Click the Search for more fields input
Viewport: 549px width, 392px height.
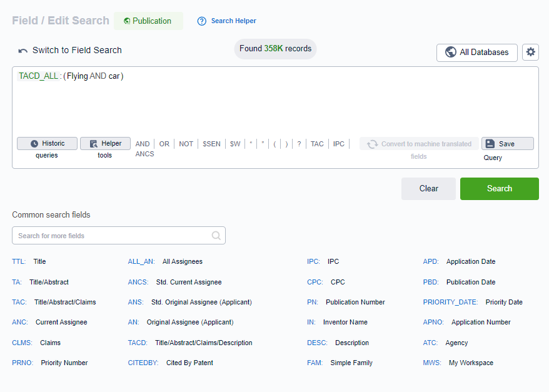coord(113,236)
